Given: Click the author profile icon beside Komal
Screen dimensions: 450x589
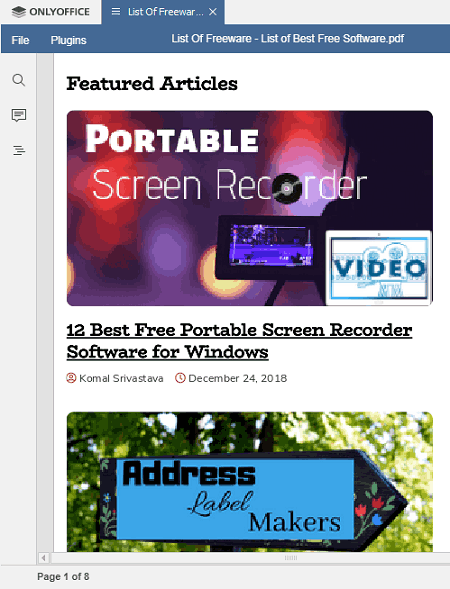Looking at the screenshot, I should tap(71, 378).
